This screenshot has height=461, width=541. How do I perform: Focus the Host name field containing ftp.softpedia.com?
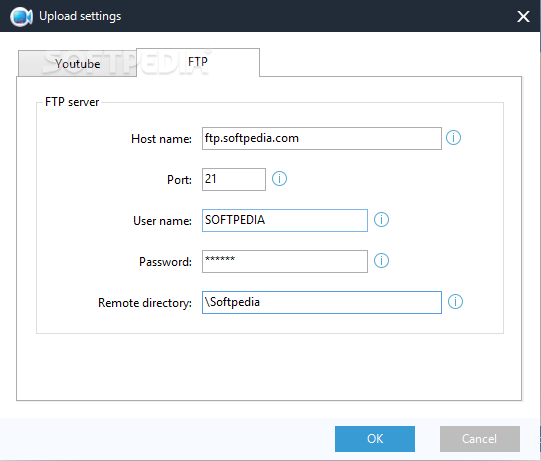click(322, 138)
